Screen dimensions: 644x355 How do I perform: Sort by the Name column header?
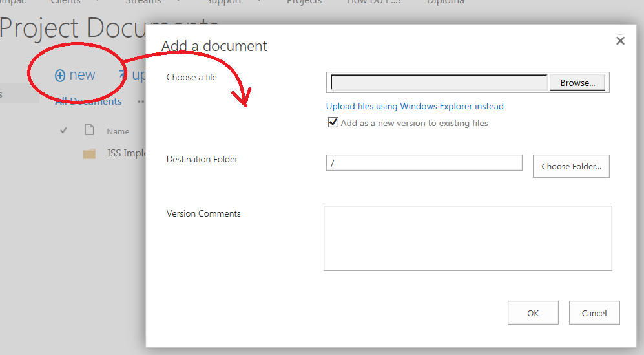tap(118, 131)
